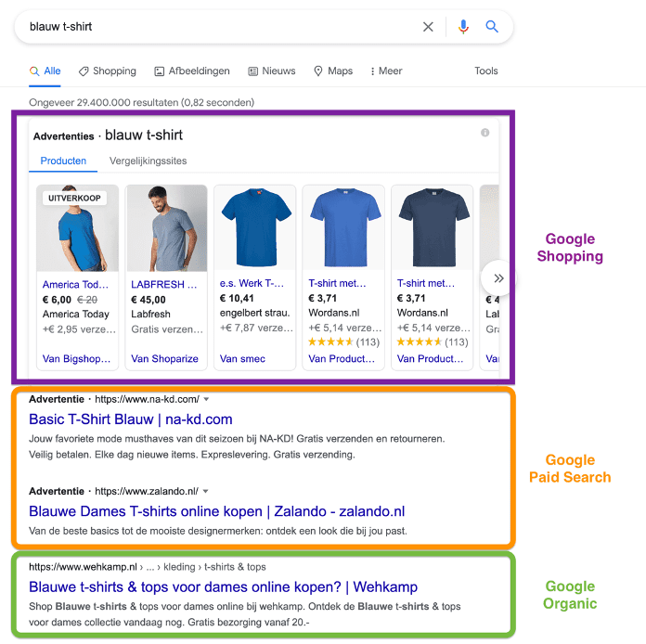This screenshot has width=646, height=644.
Task: Open the 'America Tod...' product link
Action: coord(75,284)
